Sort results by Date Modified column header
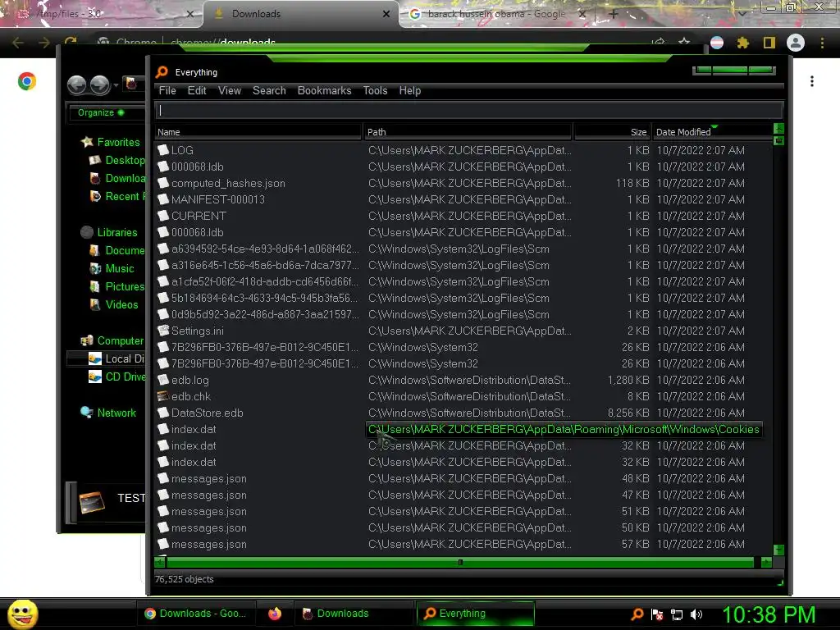The image size is (840, 630). pos(713,132)
